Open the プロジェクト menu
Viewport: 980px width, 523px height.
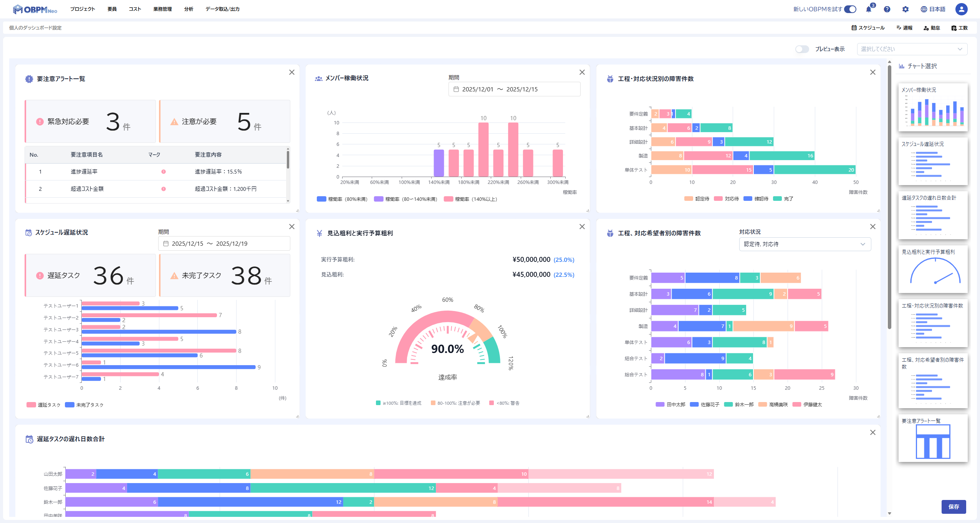(x=82, y=9)
